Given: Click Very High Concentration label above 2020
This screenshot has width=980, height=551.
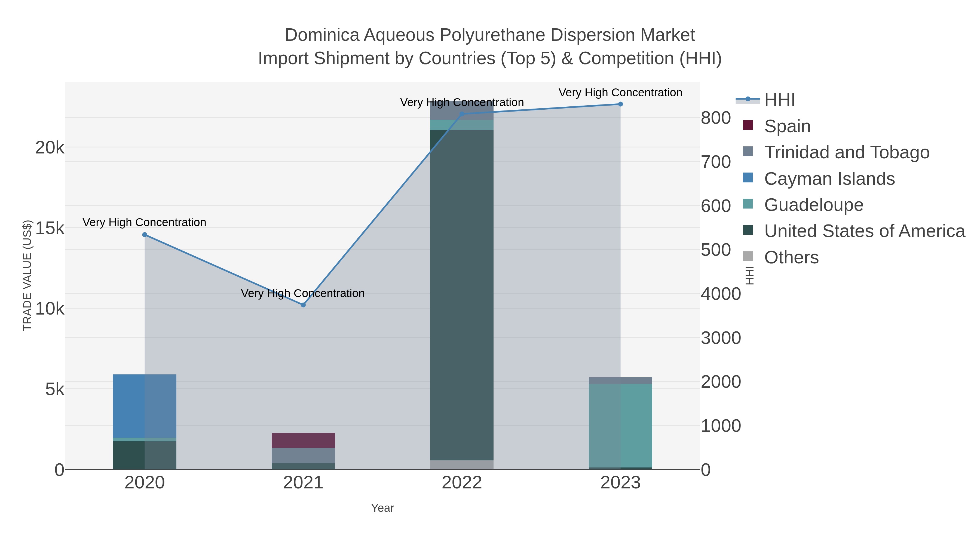Looking at the screenshot, I should point(145,223).
